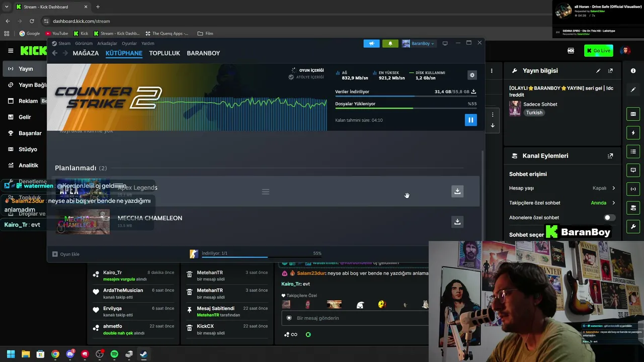The width and height of the screenshot is (644, 362).
Task: Open the MAĞAZA store tab
Action: [x=86, y=53]
